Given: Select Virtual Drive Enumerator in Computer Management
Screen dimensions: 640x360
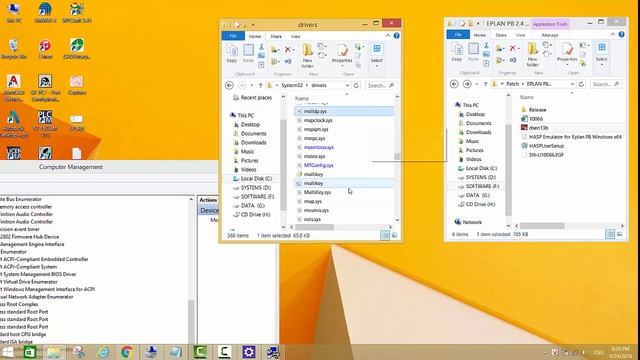Looking at the screenshot, I should pos(30,282).
